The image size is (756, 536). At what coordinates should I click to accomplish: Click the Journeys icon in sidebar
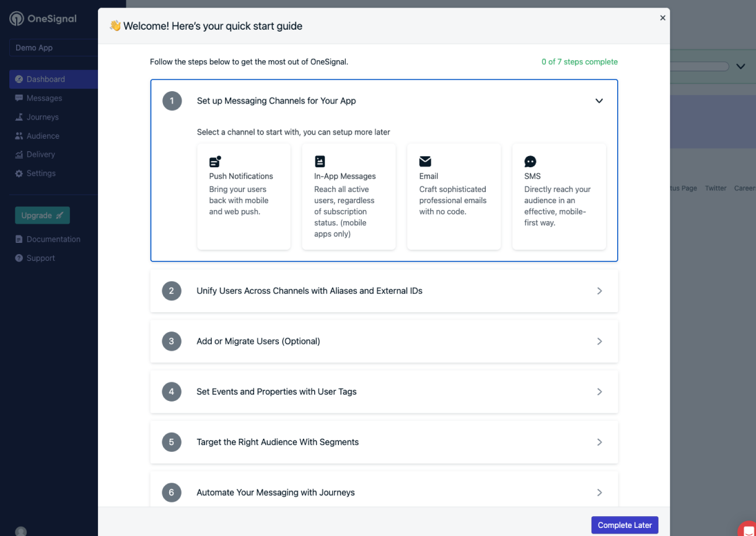(x=19, y=117)
